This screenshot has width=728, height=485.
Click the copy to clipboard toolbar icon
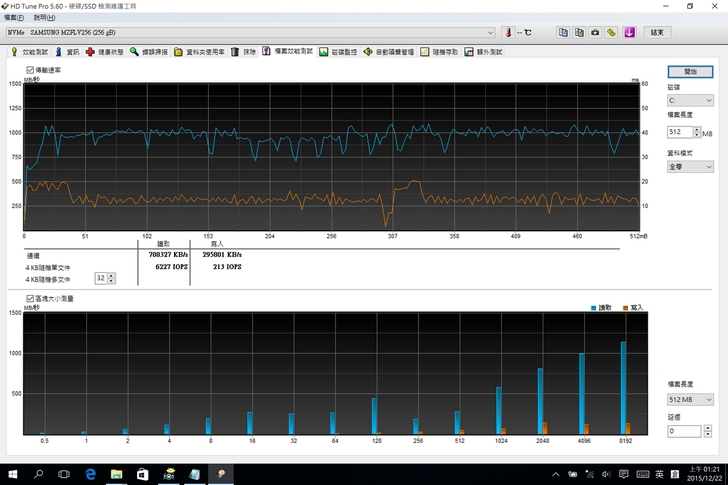[563, 32]
